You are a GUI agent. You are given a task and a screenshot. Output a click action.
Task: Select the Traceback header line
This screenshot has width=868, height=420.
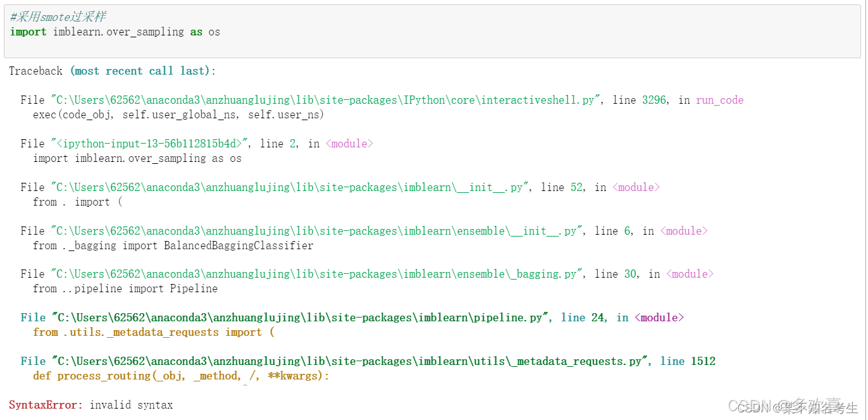point(111,70)
